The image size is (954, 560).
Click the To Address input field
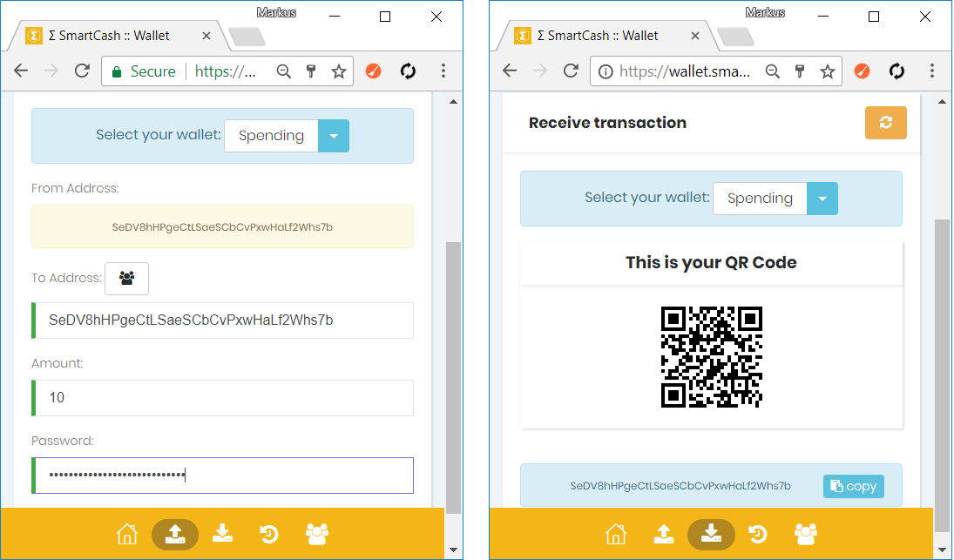[223, 320]
